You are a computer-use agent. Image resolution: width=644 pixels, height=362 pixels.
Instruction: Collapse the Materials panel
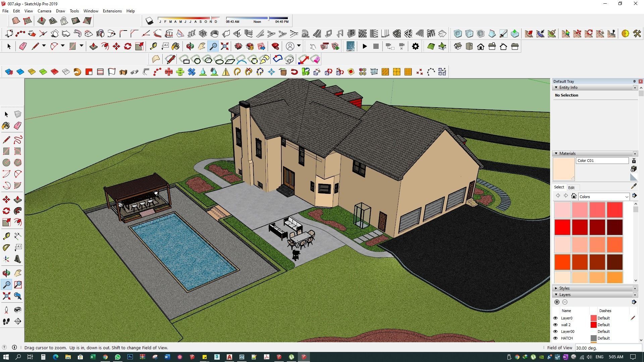[x=556, y=154]
